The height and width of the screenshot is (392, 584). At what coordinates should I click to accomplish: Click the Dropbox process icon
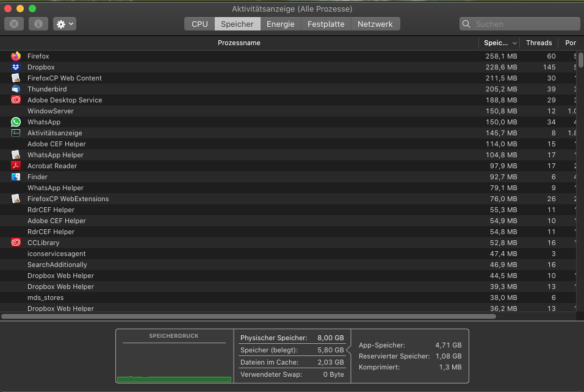16,67
